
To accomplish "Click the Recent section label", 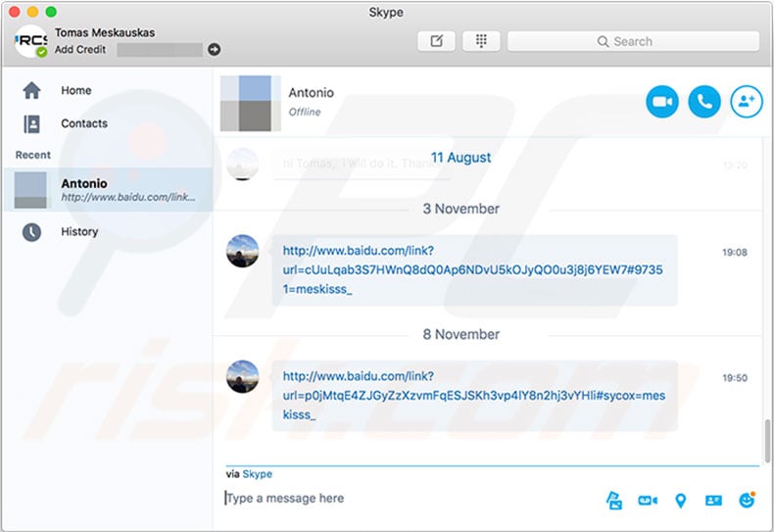I will [32, 155].
